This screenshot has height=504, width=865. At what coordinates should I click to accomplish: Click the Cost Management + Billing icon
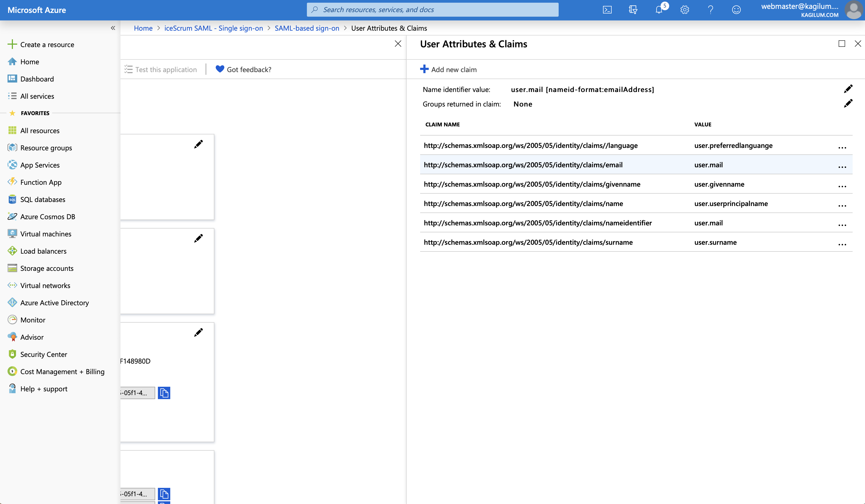(x=12, y=371)
